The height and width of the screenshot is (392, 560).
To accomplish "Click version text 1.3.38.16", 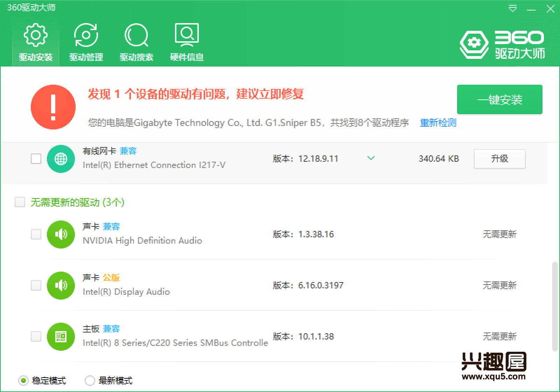I will click(316, 234).
